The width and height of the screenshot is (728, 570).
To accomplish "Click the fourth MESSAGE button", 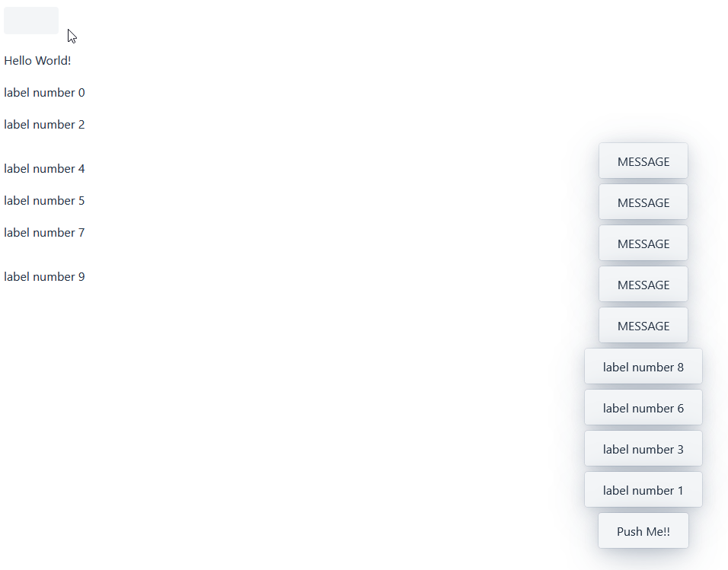I will point(643,284).
